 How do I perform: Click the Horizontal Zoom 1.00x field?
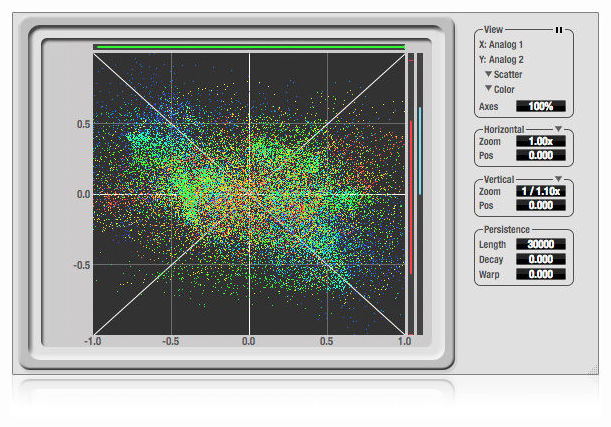click(541, 141)
